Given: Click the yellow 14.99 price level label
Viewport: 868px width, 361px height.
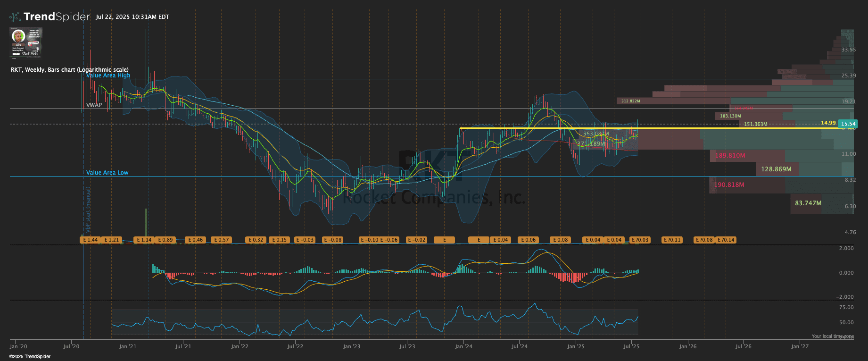Looking at the screenshot, I should tap(828, 123).
